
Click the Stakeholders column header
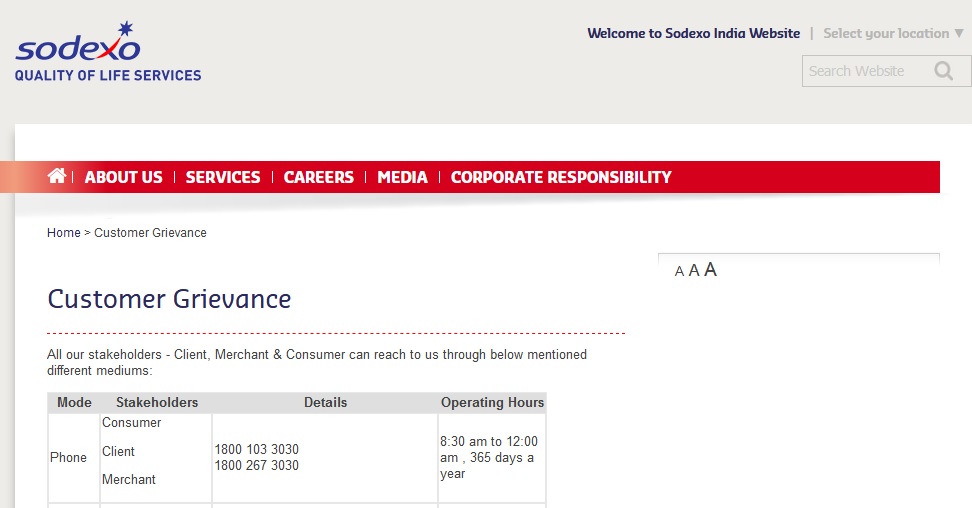coord(157,403)
